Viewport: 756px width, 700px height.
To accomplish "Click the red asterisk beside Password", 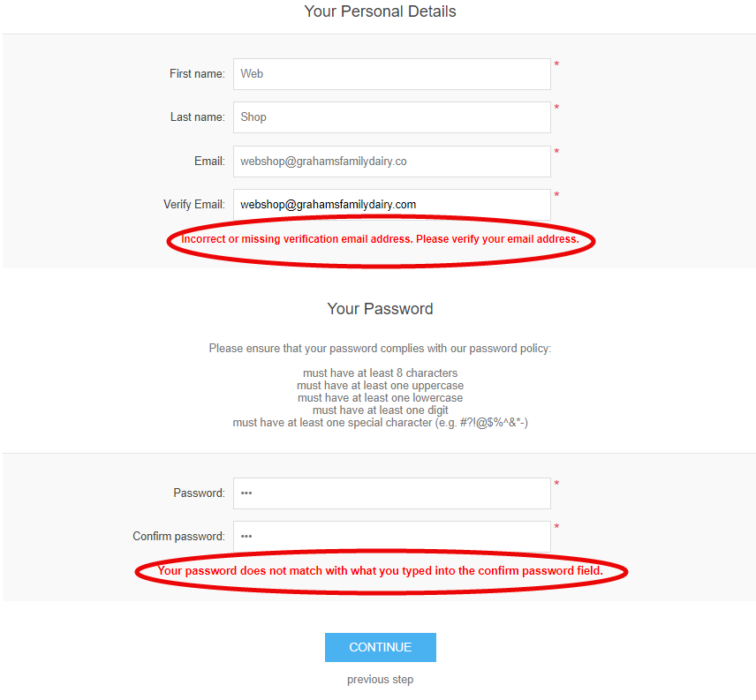I will coord(556,484).
